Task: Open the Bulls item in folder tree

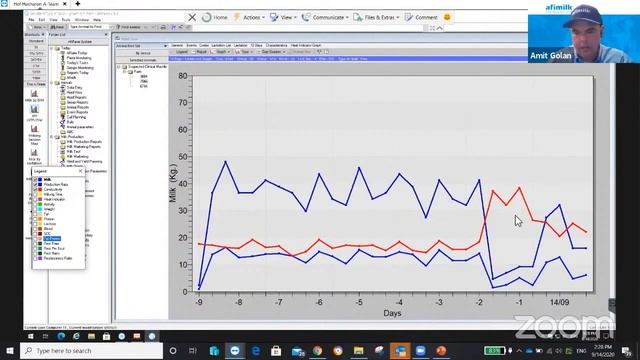Action: (x=70, y=122)
